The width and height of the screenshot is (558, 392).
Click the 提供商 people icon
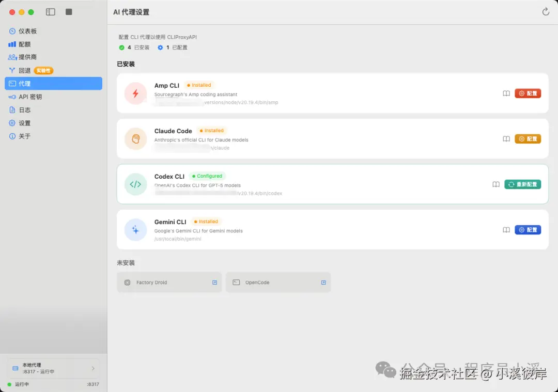[x=12, y=57]
